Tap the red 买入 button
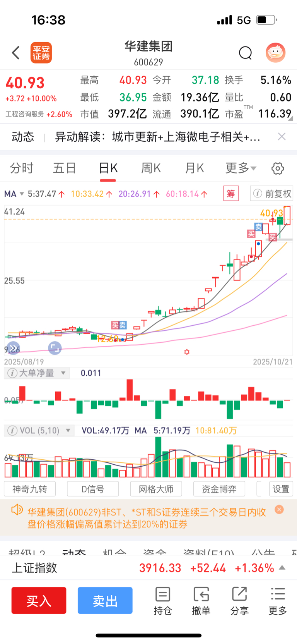 coord(39,601)
